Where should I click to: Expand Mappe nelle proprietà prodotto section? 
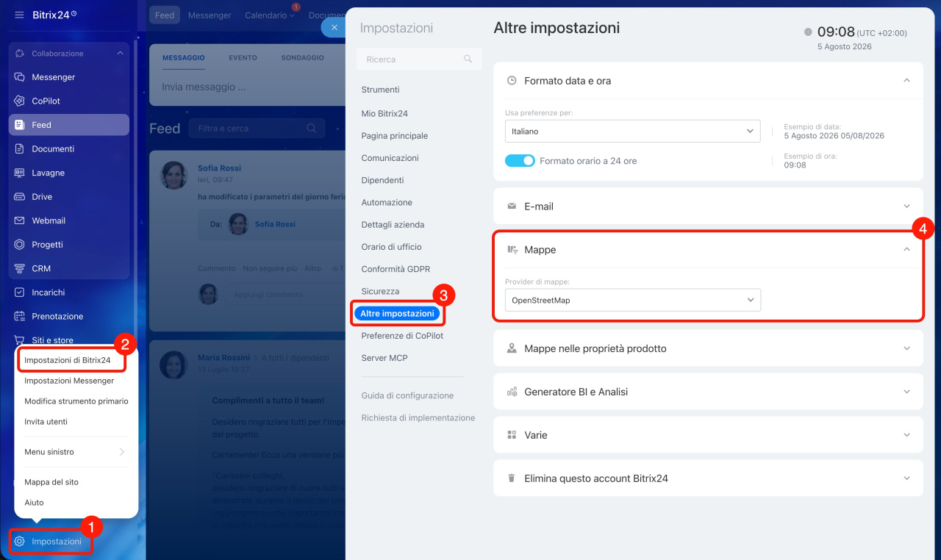coord(906,348)
